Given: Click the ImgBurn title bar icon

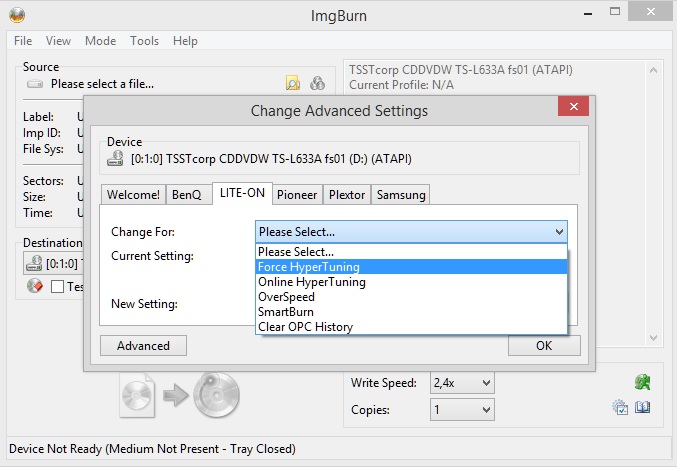Looking at the screenshot, I should 17,15.
